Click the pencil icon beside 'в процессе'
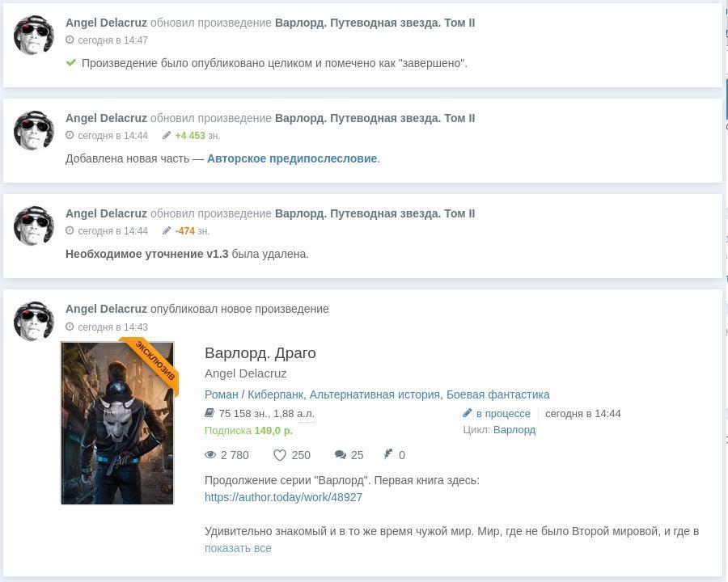This screenshot has width=728, height=582. pyautogui.click(x=467, y=413)
